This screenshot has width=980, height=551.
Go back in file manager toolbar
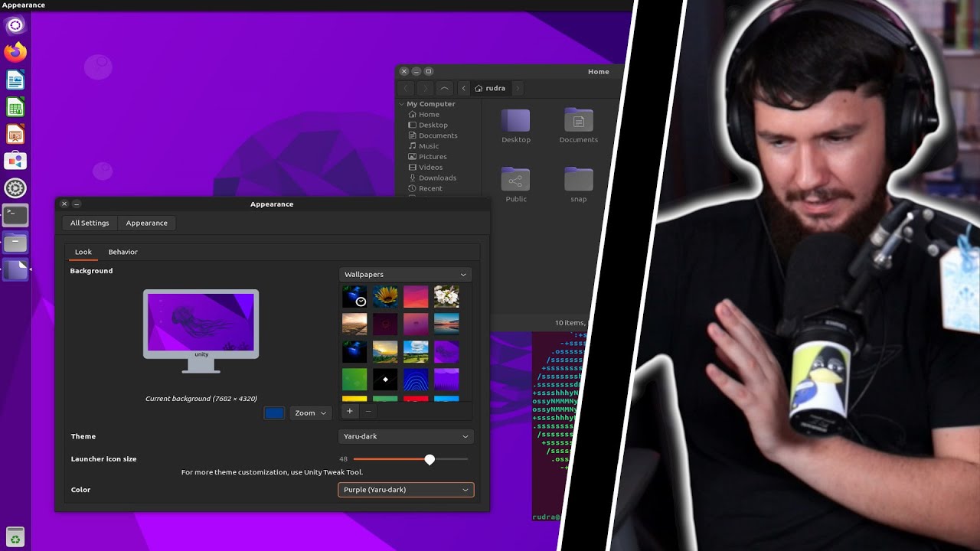point(407,88)
